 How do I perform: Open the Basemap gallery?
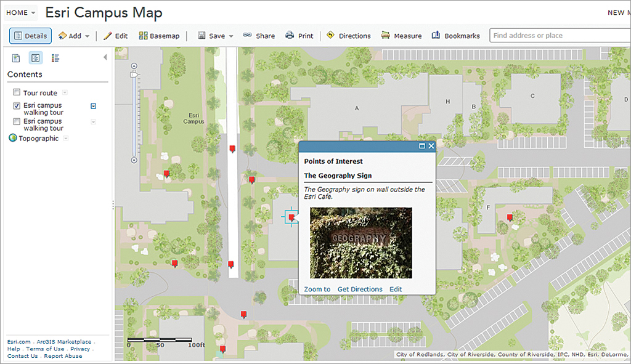159,36
